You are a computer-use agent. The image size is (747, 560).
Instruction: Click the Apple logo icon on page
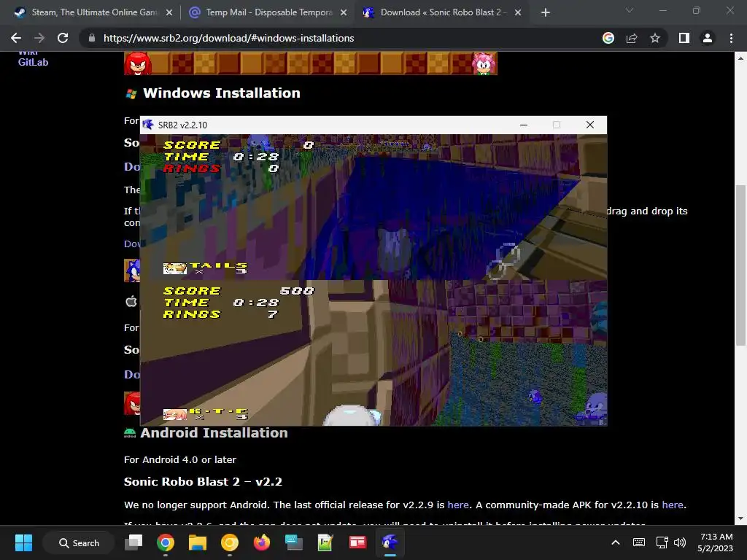click(131, 301)
